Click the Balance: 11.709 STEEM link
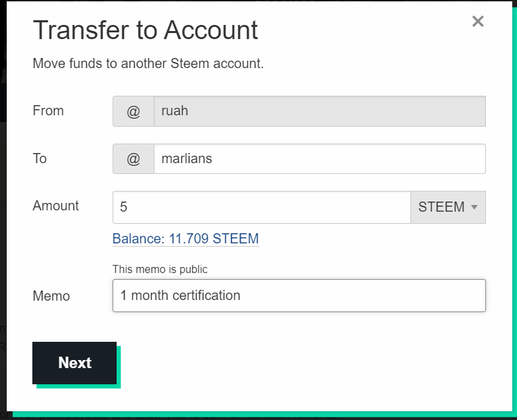Viewport: 517px width, 420px height. coord(185,239)
